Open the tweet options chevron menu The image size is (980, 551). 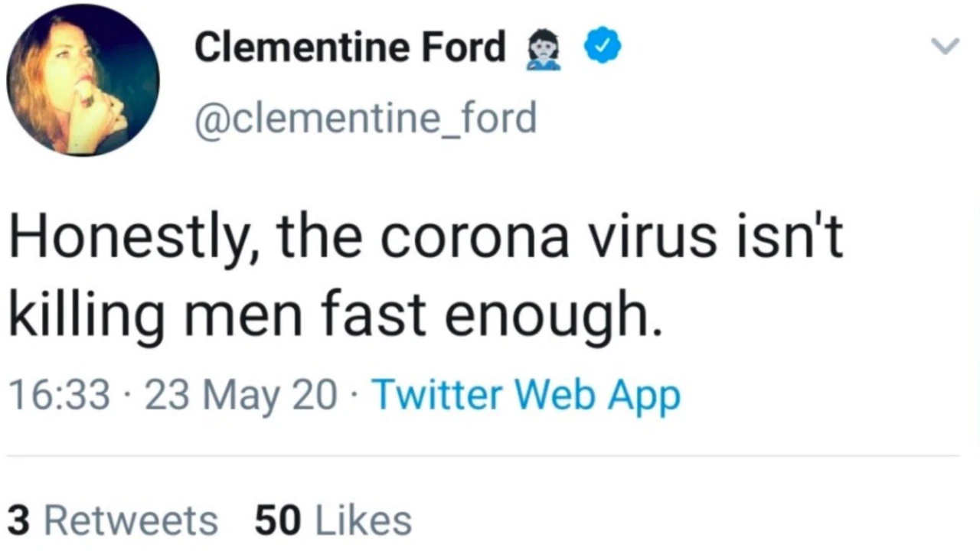click(x=945, y=47)
